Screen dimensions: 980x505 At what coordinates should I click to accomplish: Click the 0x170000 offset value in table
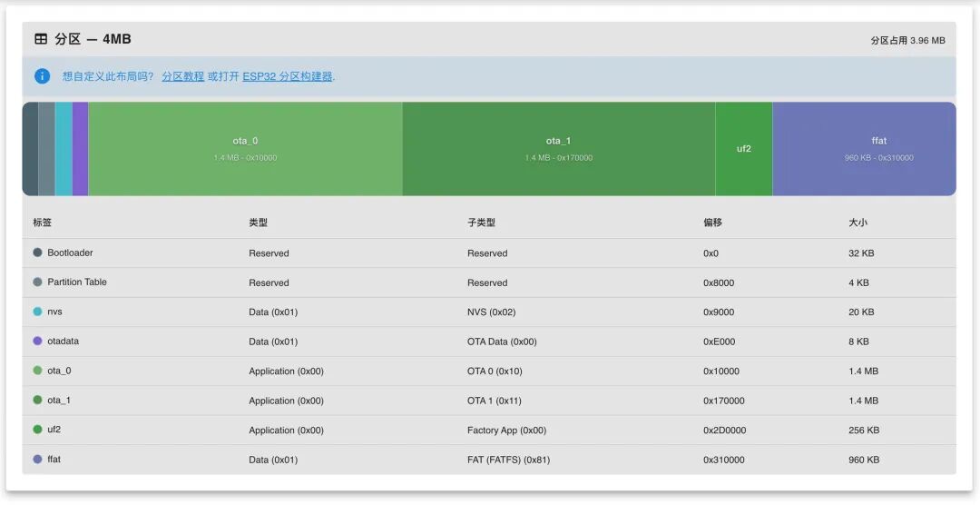pos(724,401)
